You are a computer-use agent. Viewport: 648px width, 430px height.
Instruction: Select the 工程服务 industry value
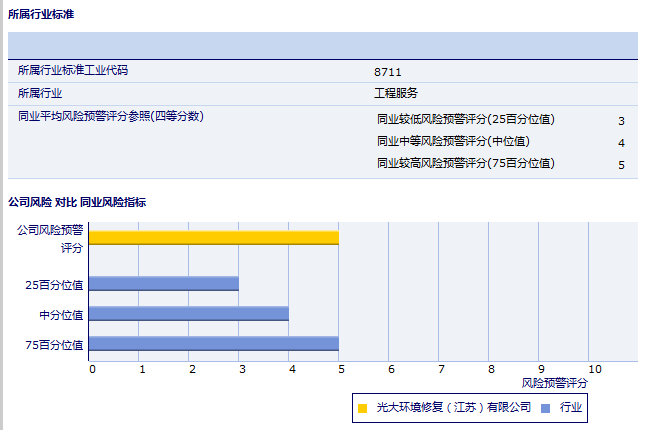(x=396, y=93)
